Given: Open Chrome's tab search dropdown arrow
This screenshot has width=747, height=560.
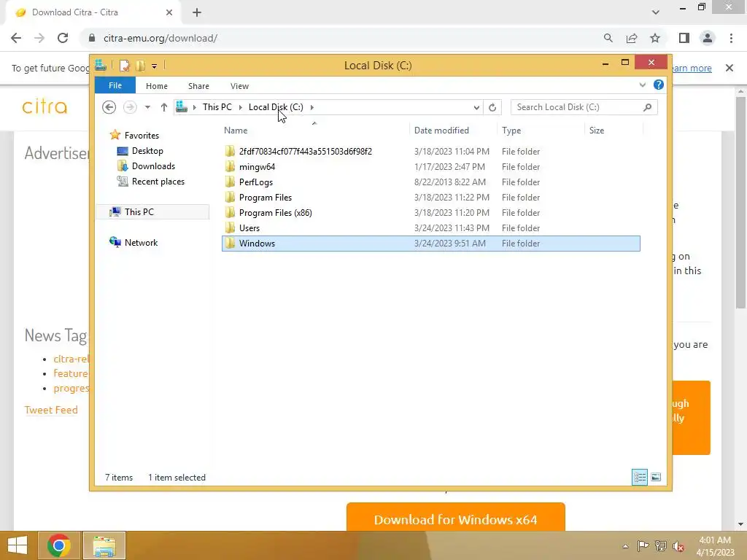Looking at the screenshot, I should pyautogui.click(x=656, y=12).
